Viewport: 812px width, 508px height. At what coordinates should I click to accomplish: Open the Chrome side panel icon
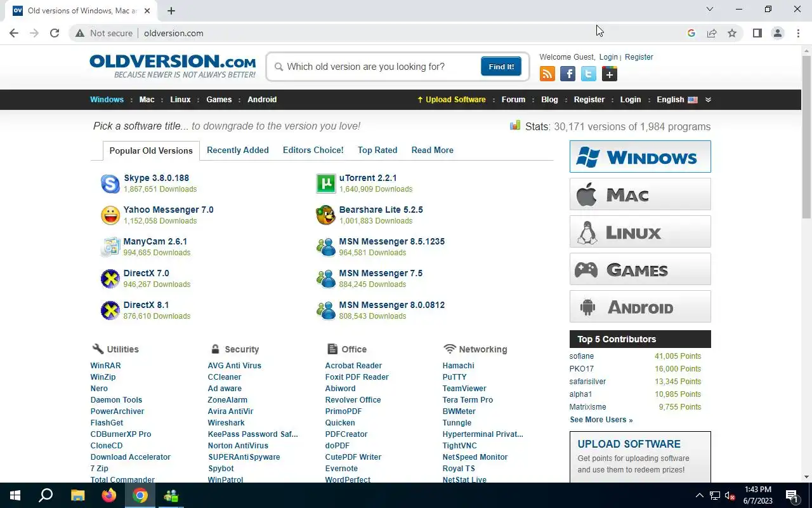tap(757, 33)
